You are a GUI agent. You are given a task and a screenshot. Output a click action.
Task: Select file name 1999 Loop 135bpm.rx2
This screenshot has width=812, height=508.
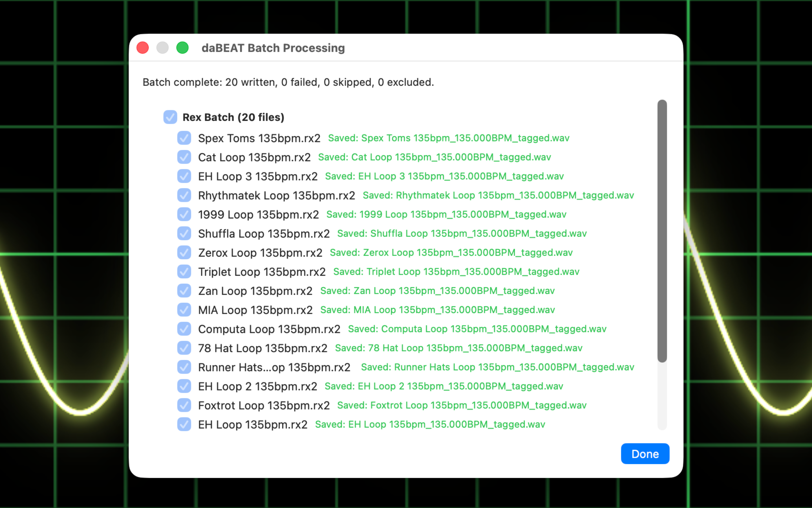(x=258, y=215)
